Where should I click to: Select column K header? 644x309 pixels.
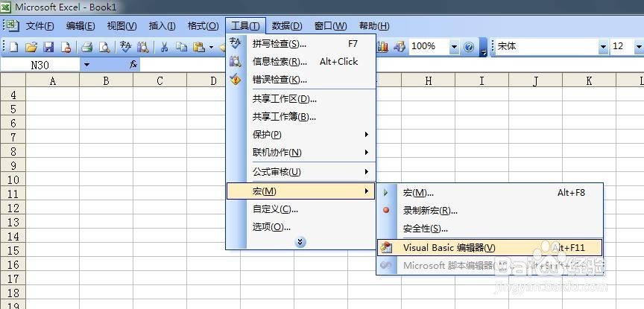pyautogui.click(x=589, y=81)
